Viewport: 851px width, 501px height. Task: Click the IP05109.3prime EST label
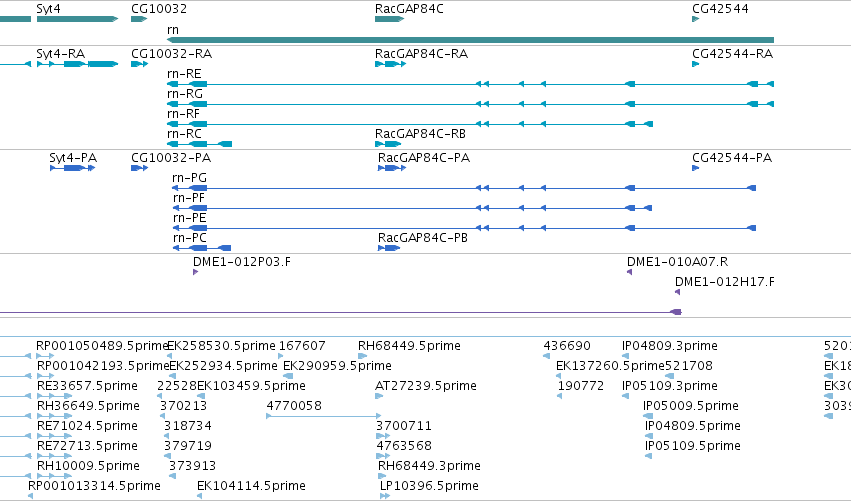(x=670, y=386)
